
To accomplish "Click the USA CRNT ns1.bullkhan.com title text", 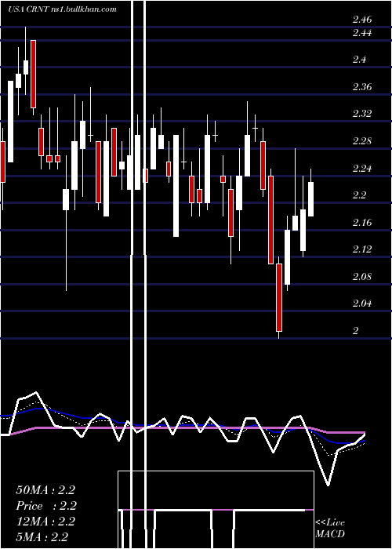I will [62, 9].
